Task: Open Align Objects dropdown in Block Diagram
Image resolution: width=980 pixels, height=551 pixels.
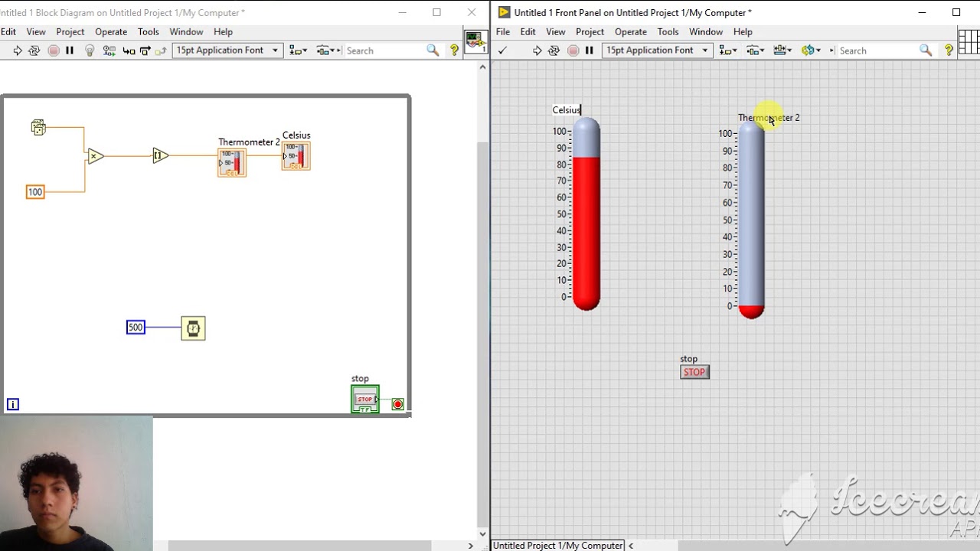Action: point(298,51)
